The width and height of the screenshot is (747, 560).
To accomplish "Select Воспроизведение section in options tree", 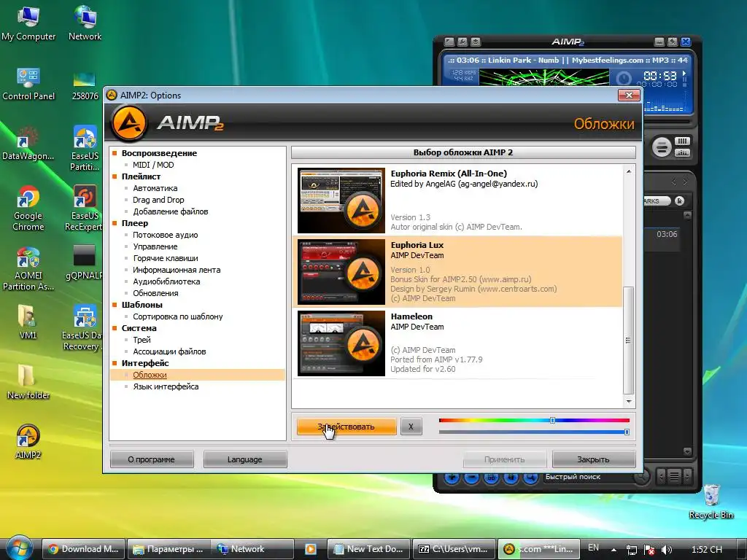I will [159, 153].
